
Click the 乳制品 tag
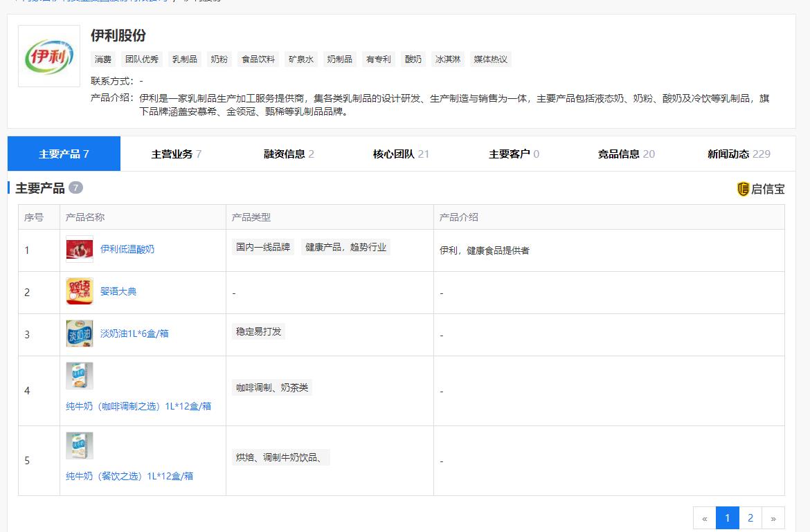coord(185,59)
